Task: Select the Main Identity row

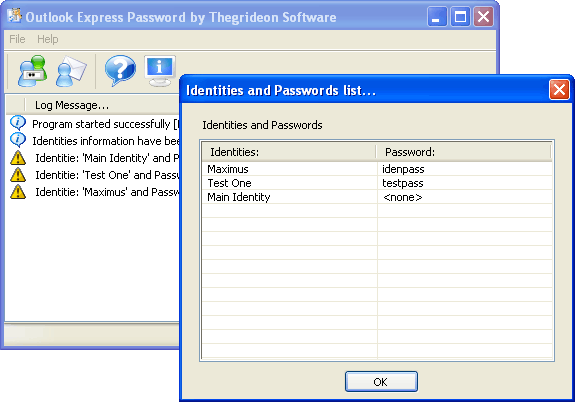Action: point(377,197)
